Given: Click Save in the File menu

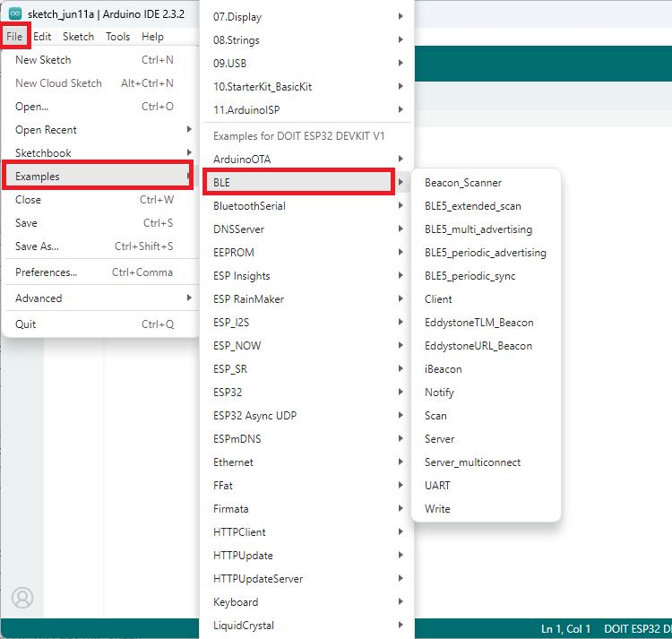Looking at the screenshot, I should [x=100, y=223].
